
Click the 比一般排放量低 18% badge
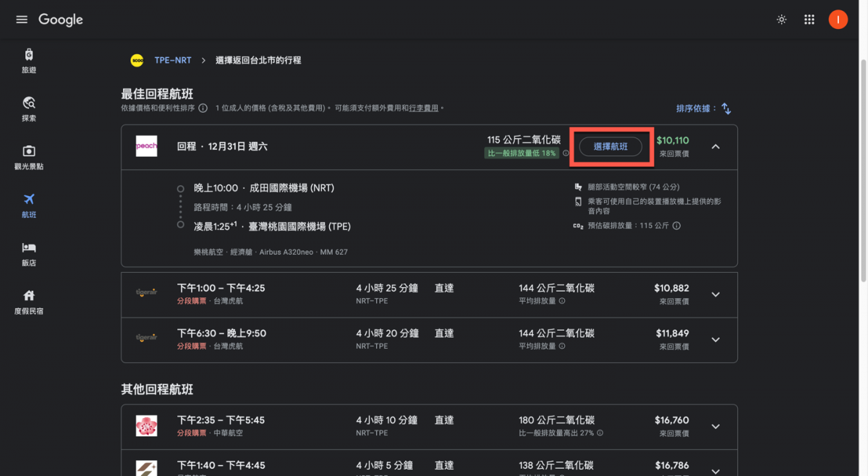click(522, 153)
